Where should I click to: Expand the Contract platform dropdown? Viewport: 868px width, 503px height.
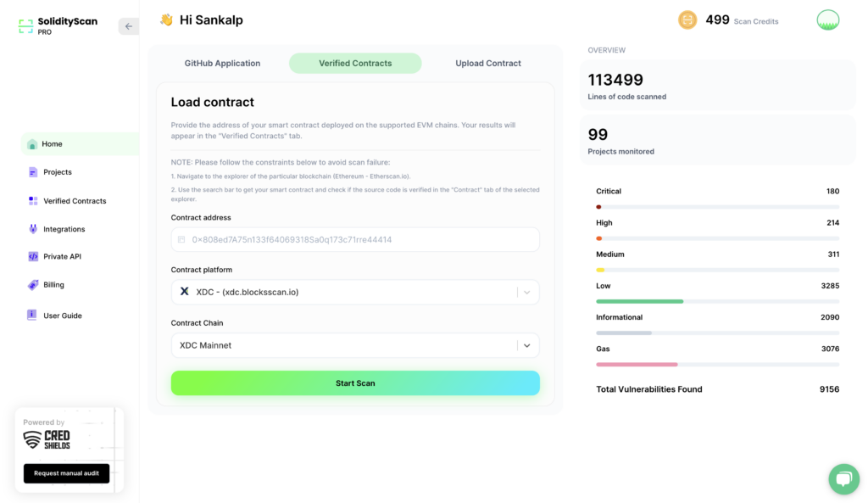tap(526, 292)
